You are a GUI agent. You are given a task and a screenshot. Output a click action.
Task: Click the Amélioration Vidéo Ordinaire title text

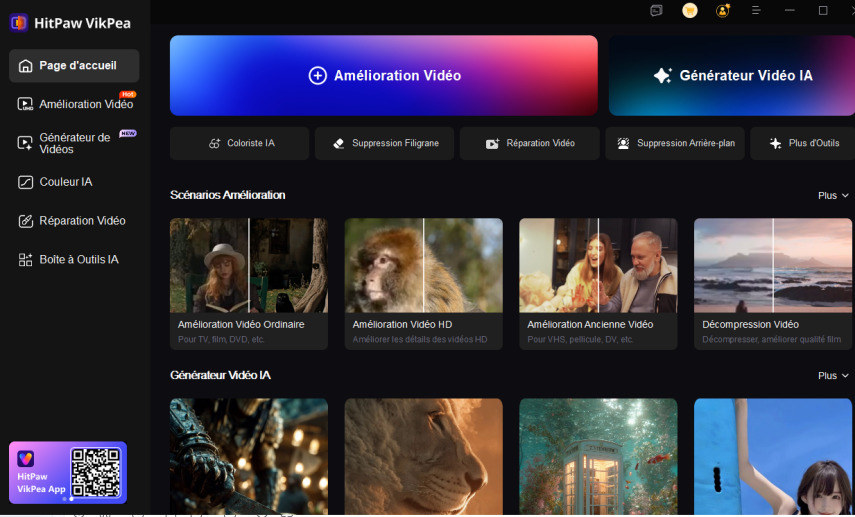point(241,324)
